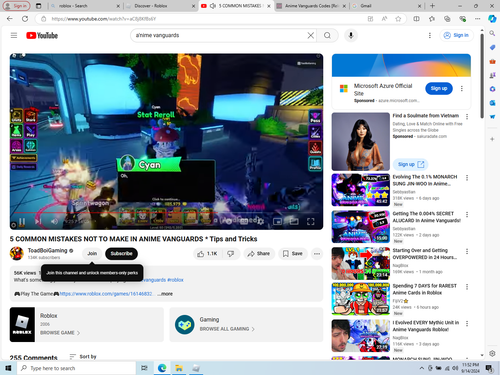Share the video
Screen dimensions: 500x375
[x=259, y=254]
